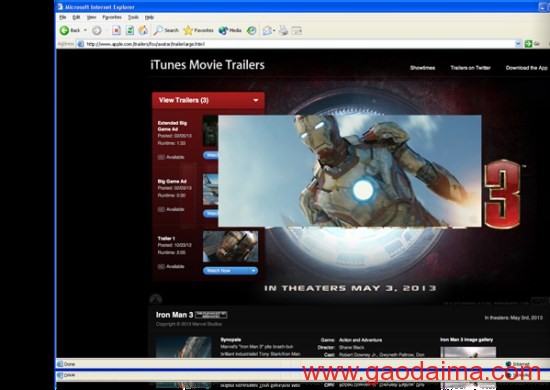The width and height of the screenshot is (550, 390).
Task: Select the Trailer 1 thumbnail
Action: (230, 246)
